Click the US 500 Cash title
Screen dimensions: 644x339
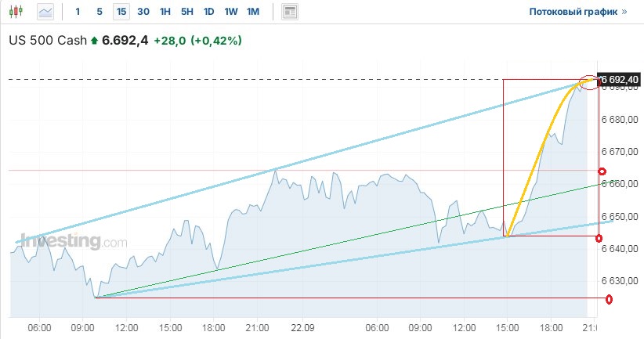(48, 39)
